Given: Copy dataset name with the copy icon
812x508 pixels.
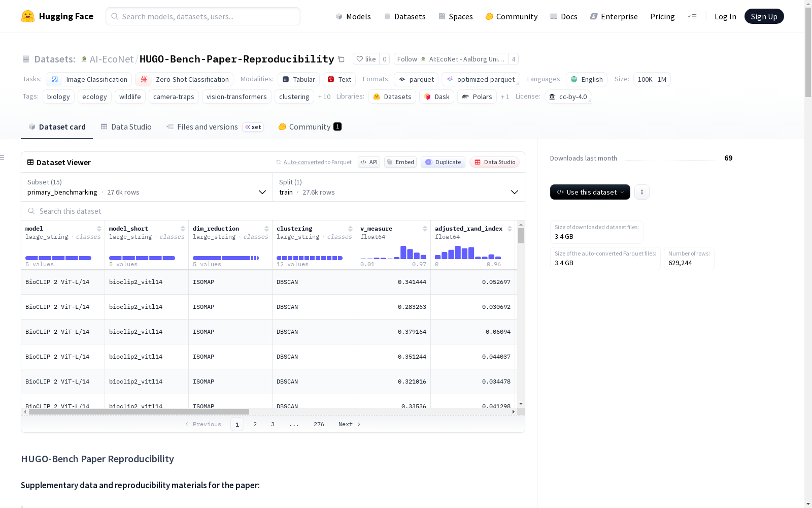Looking at the screenshot, I should click(342, 59).
